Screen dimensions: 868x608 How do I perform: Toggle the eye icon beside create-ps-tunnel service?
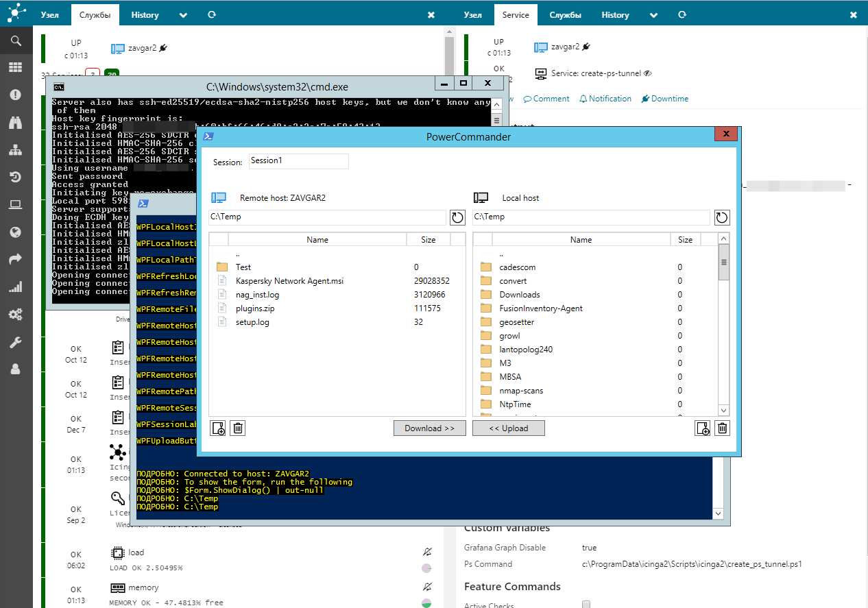click(648, 73)
